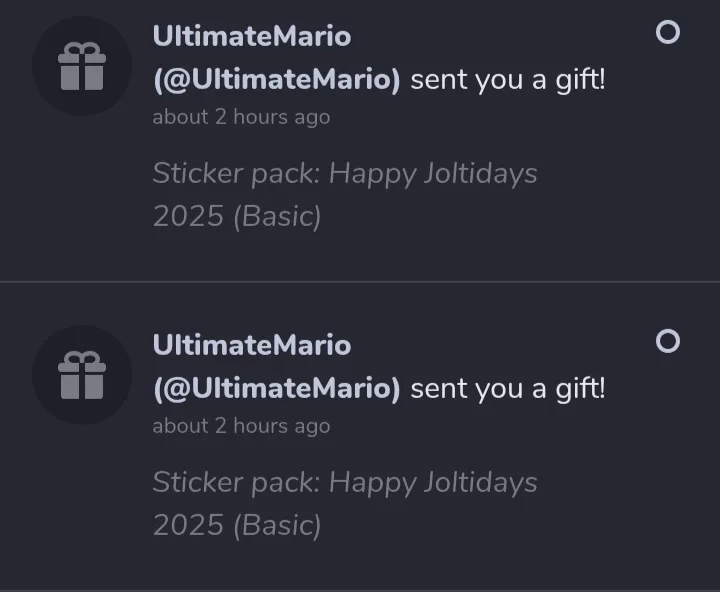This screenshot has height=592, width=720.
Task: Click the second notification's "about 2 hours ago" timestamp
Action: (241, 426)
